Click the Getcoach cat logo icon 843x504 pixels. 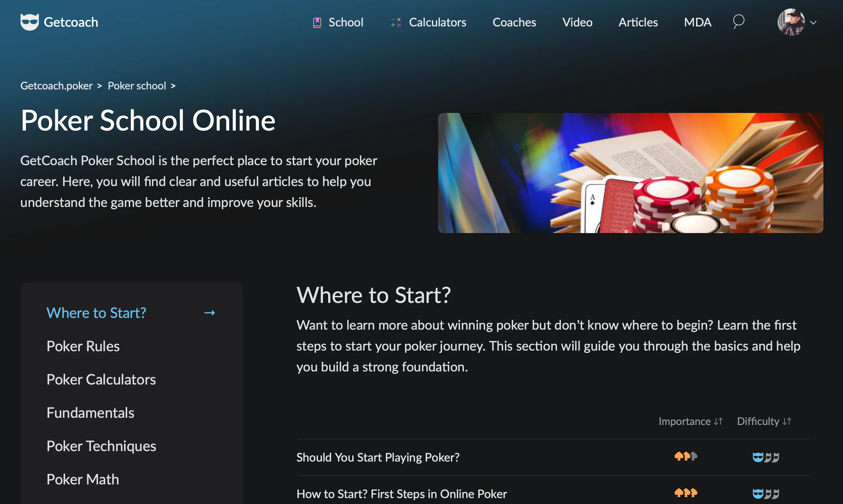(30, 22)
